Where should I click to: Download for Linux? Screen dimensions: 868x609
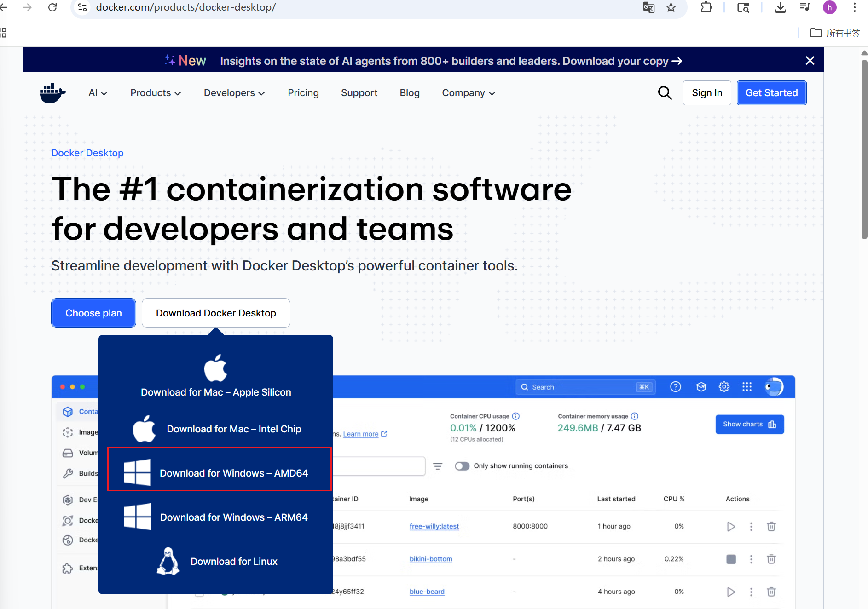click(217, 561)
